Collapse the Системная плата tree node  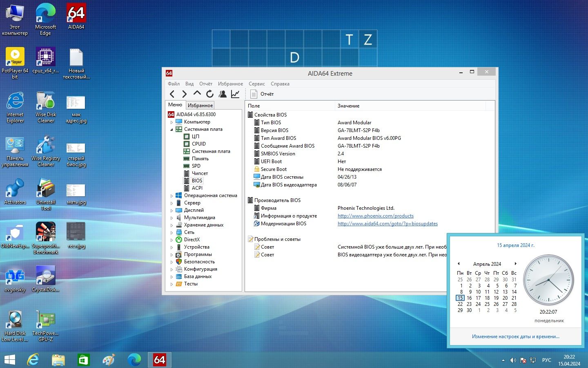[x=171, y=129]
